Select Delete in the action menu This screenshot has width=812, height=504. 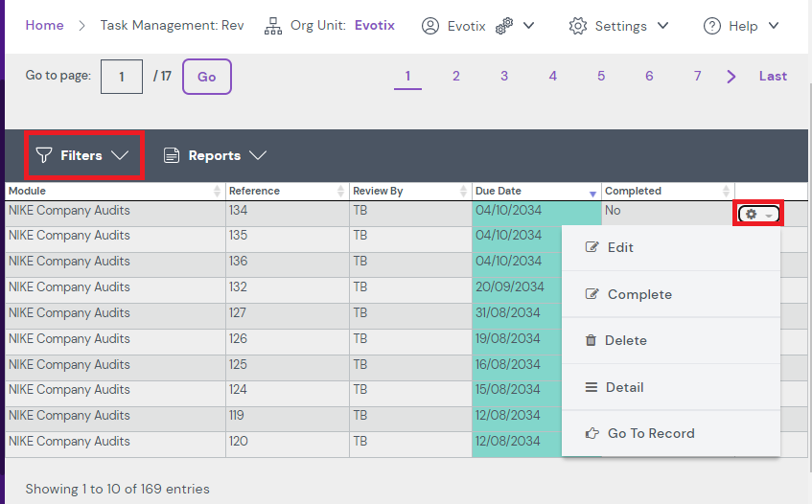625,340
